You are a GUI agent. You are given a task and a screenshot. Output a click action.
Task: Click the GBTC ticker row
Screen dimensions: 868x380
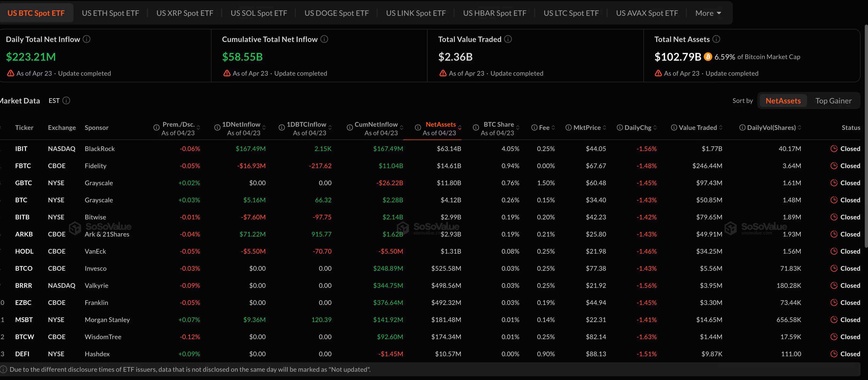click(24, 183)
